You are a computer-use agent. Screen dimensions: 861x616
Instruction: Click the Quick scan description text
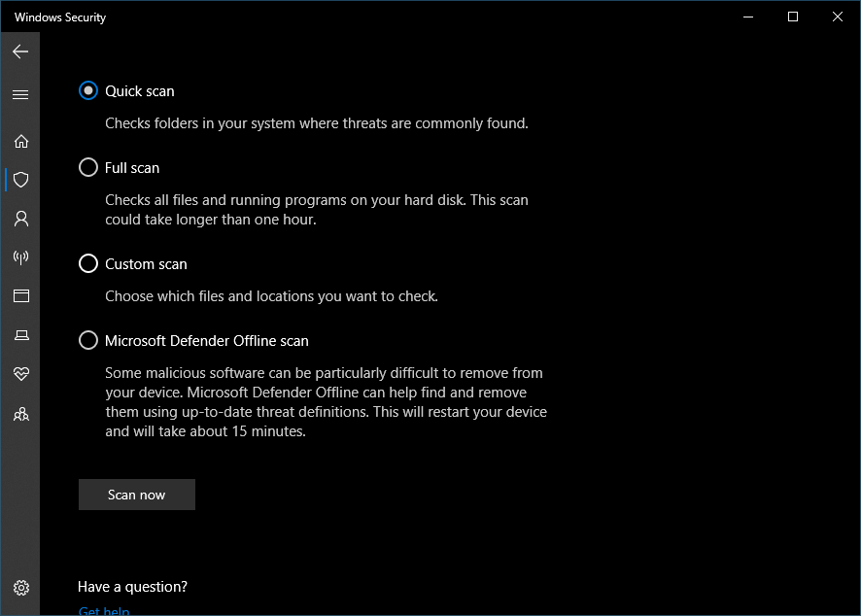pyautogui.click(x=282, y=123)
